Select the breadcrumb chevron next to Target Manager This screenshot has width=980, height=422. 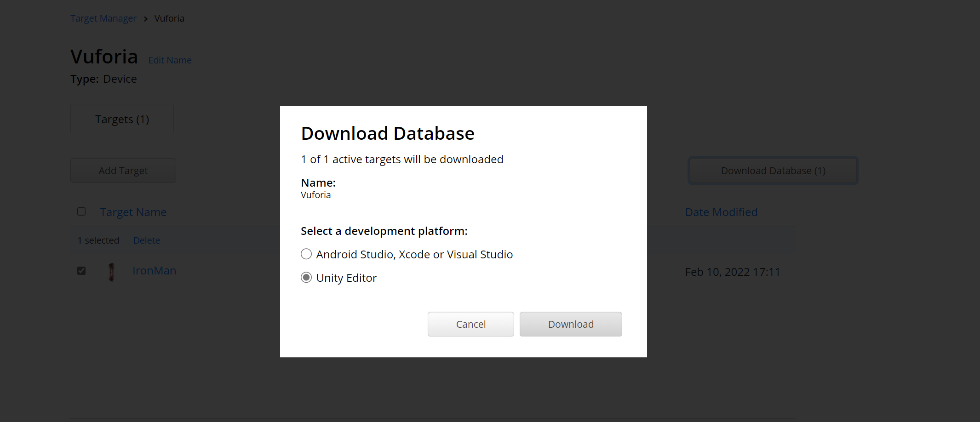(145, 19)
